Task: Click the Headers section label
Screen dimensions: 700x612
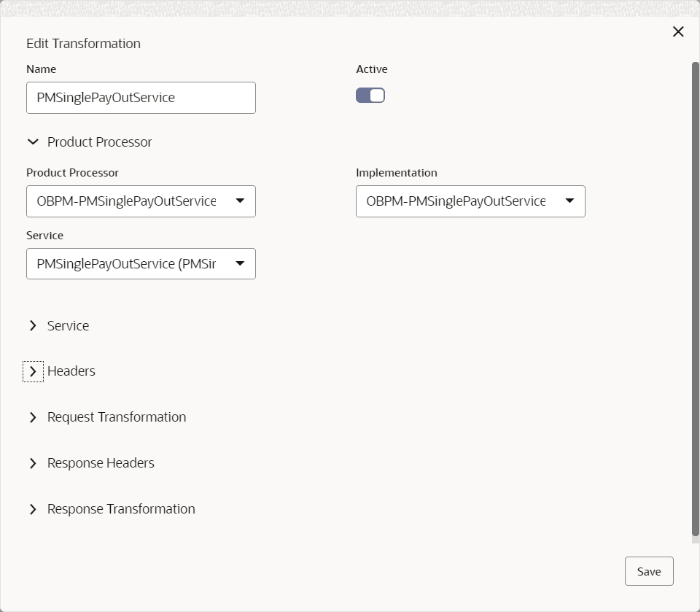Action: coord(71,371)
